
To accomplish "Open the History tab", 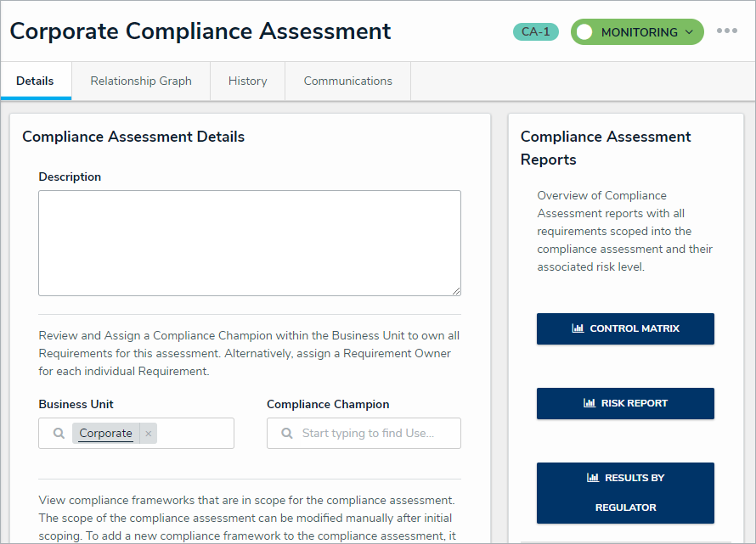I will pyautogui.click(x=247, y=81).
